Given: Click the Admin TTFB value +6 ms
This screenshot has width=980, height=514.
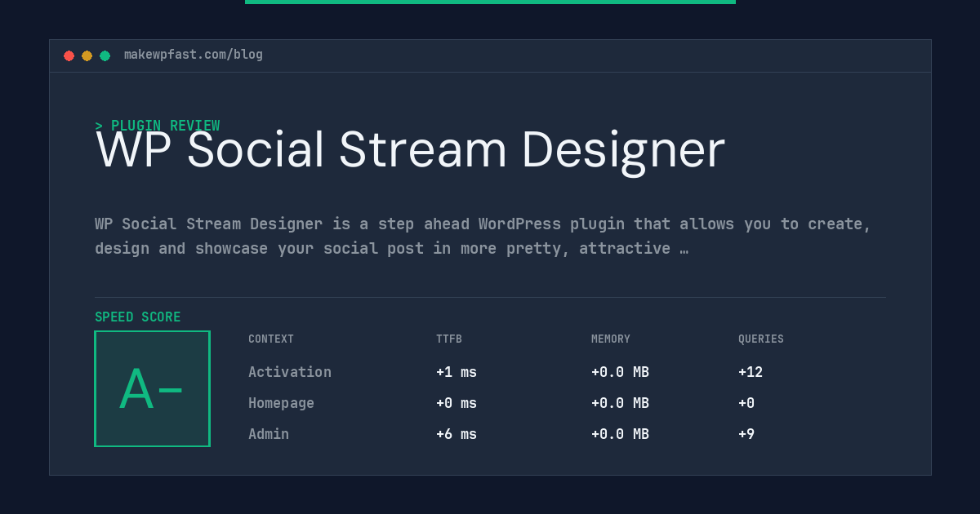Looking at the screenshot, I should coord(457,434).
